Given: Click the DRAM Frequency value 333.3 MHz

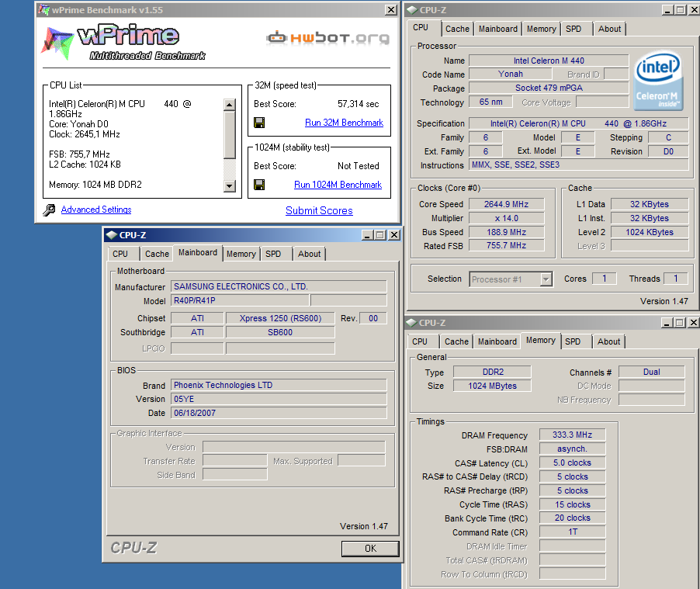Looking at the screenshot, I should coord(572,435).
